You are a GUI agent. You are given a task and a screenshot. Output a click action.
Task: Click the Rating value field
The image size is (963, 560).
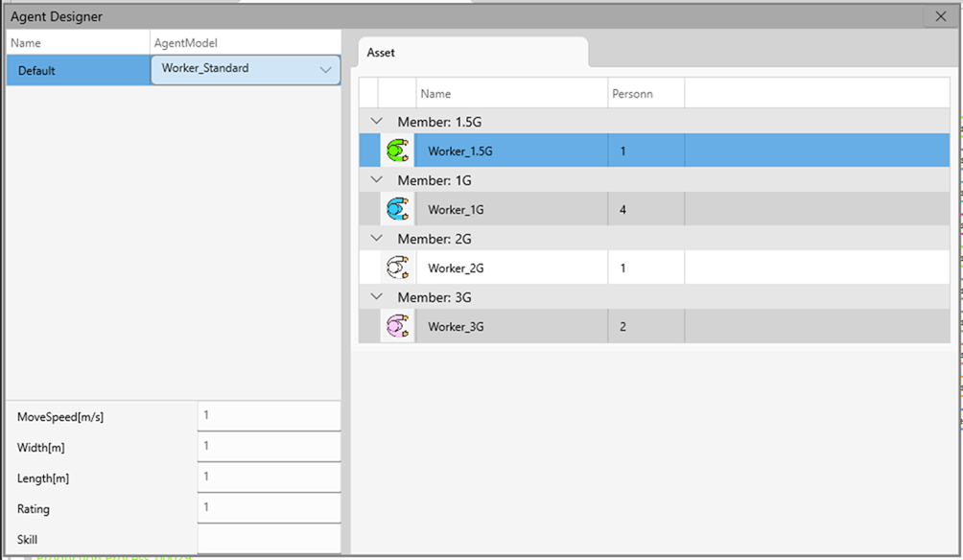click(269, 508)
